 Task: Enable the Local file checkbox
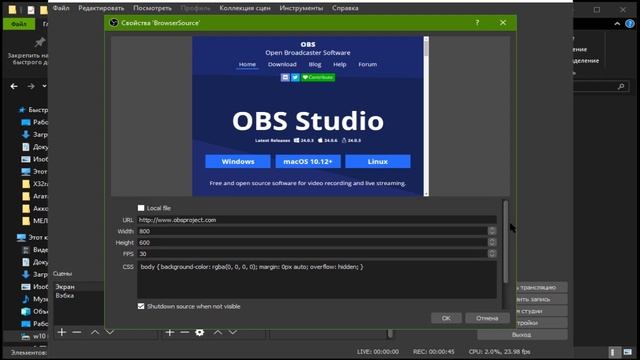[141, 208]
